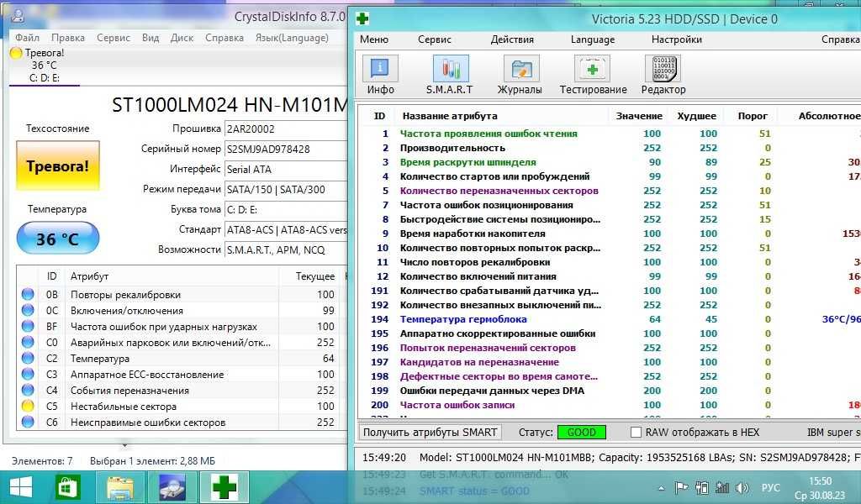Open Сервис menu in CrystalDiskInfo

[x=114, y=38]
